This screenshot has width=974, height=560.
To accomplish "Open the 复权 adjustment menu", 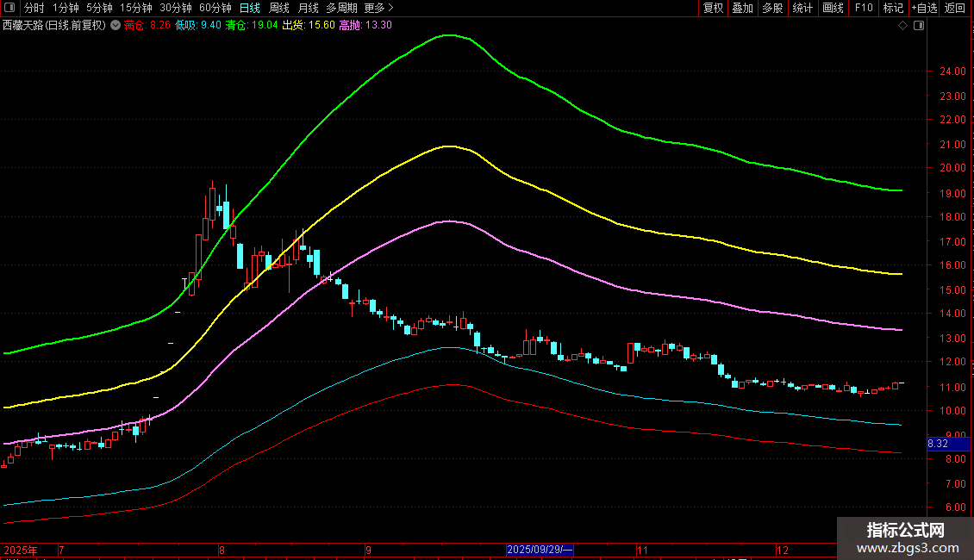I will point(714,8).
